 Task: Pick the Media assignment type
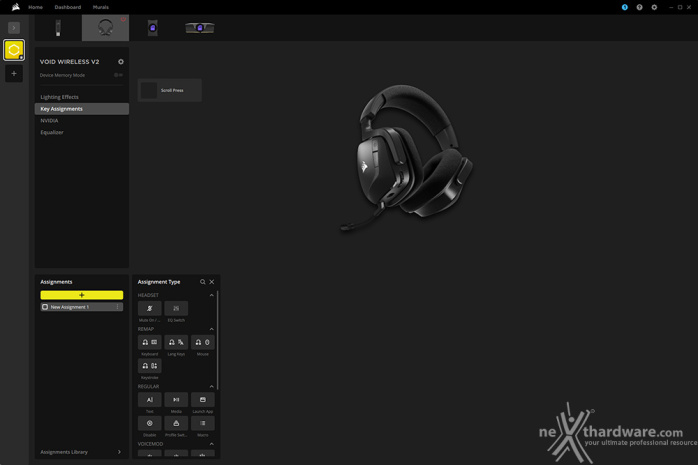click(x=176, y=400)
